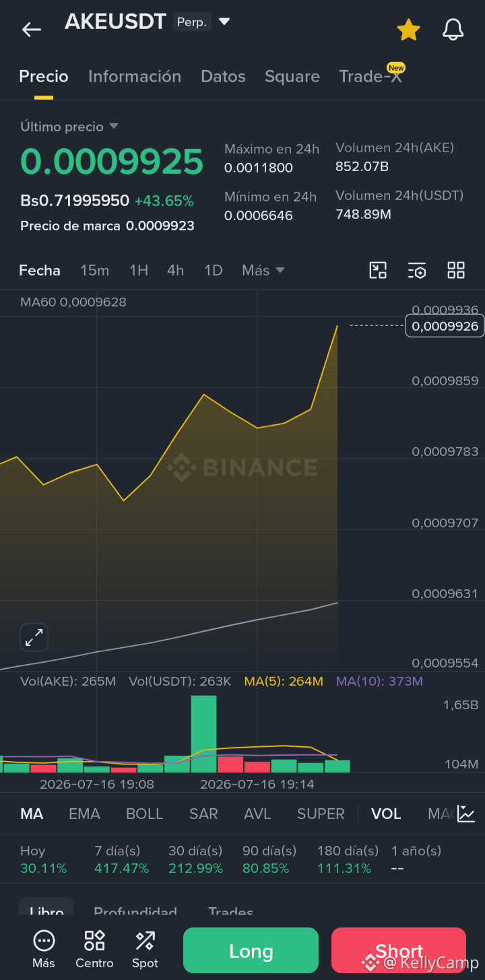Expand the AKEUSDT pair dropdown arrow

224,22
